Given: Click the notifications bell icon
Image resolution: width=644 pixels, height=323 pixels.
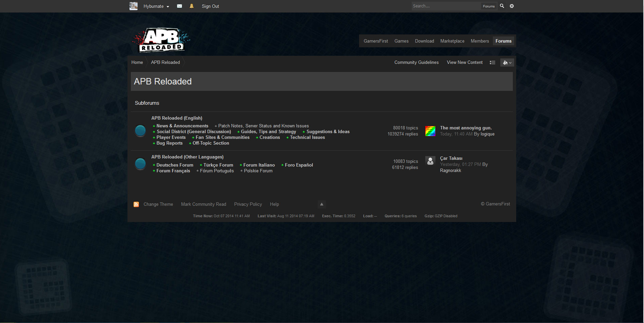Looking at the screenshot, I should 192,6.
